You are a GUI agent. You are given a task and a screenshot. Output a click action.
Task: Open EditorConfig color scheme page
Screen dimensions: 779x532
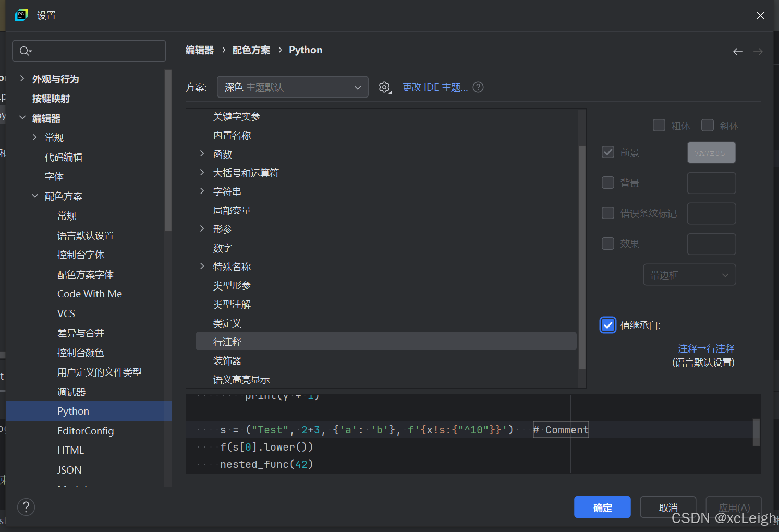pos(86,431)
